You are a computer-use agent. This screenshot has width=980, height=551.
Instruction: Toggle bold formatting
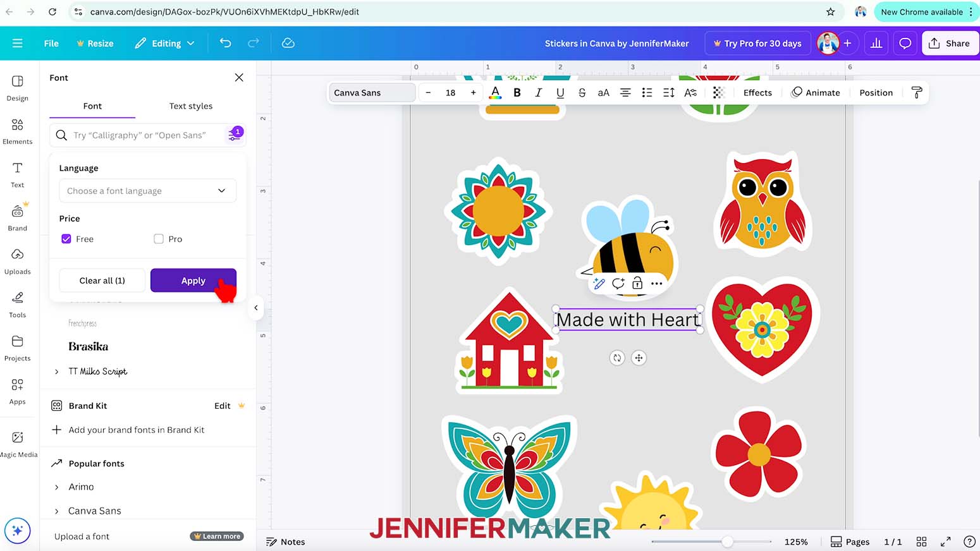517,93
